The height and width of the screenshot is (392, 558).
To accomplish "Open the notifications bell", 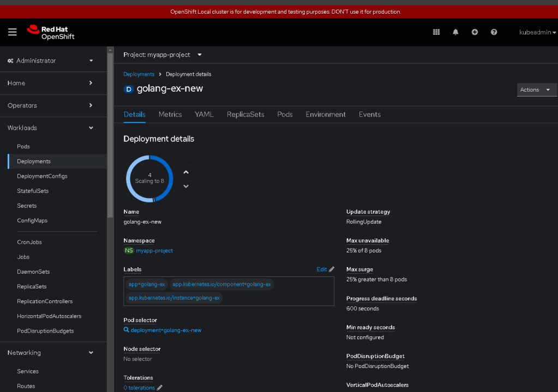I will [455, 32].
